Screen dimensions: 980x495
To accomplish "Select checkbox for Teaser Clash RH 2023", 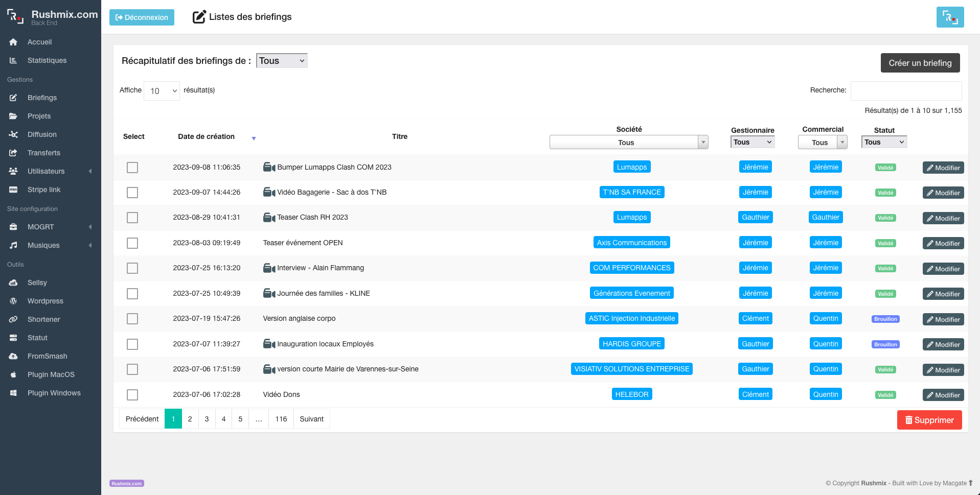I will tap(132, 218).
